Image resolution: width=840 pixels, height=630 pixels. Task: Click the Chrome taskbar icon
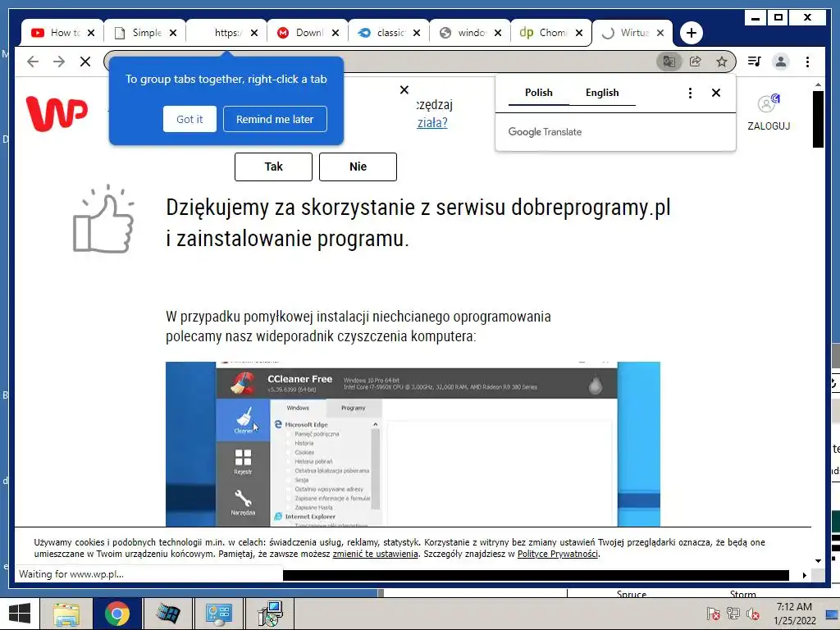(x=116, y=614)
